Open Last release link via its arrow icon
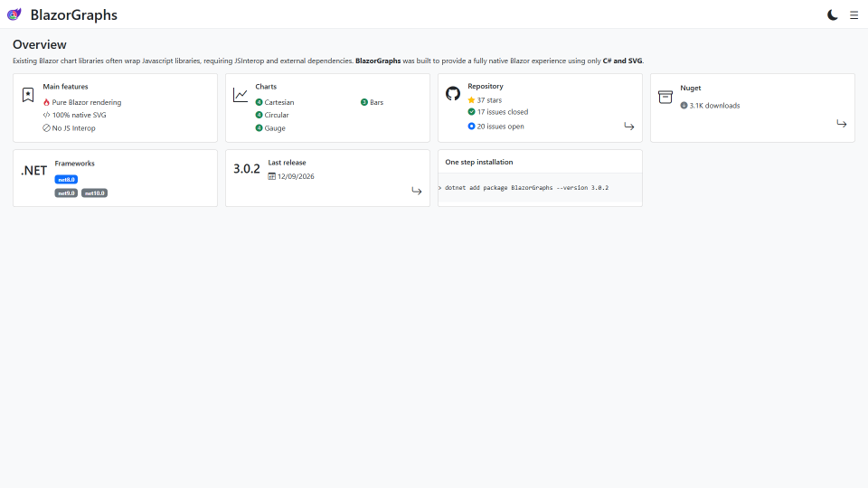Viewport: 868px width, 488px height. click(416, 191)
